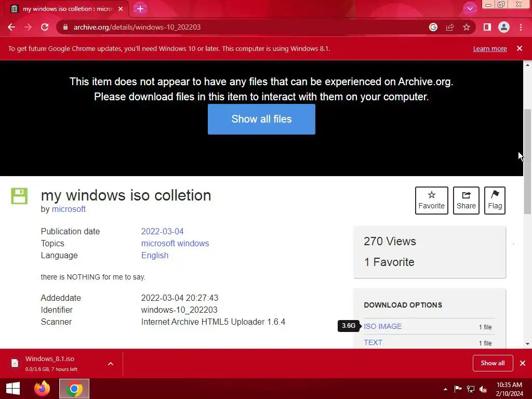
Task: Open tab search dropdown arrow
Action: [x=470, y=9]
